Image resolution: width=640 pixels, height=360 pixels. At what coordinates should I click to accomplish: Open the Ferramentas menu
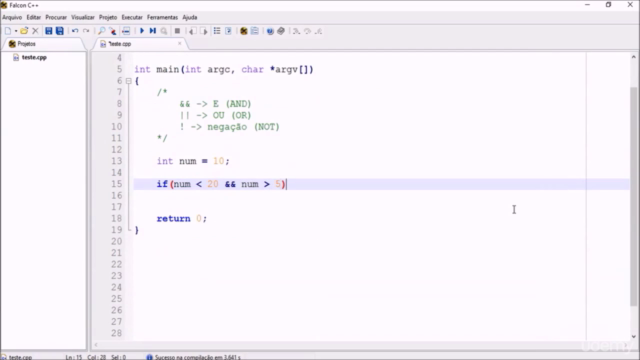[162, 17]
